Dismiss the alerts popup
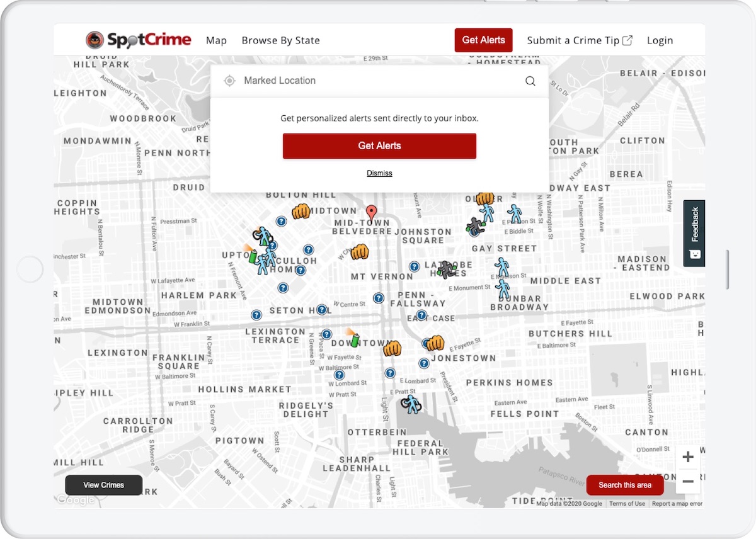 tap(379, 173)
